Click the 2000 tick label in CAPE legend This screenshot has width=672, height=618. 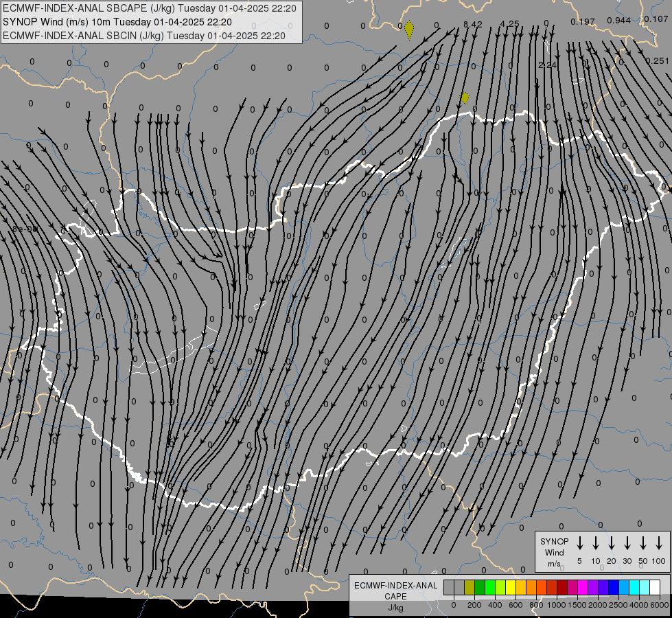pos(598,605)
